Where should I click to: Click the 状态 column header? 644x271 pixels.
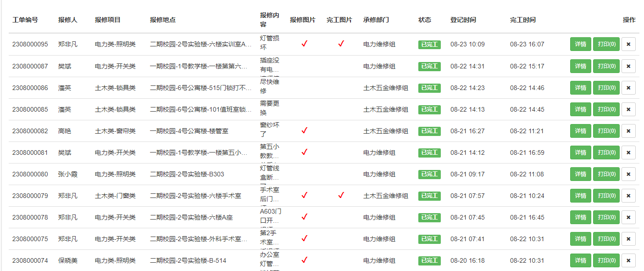point(424,20)
